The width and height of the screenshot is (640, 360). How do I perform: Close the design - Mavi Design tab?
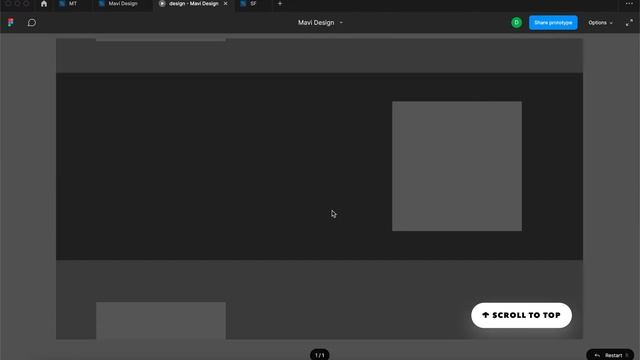[225, 4]
